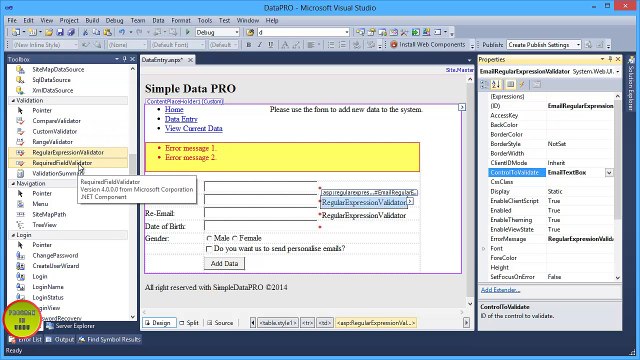
Task: Open the file using the folder icon
Action: pos(49,32)
